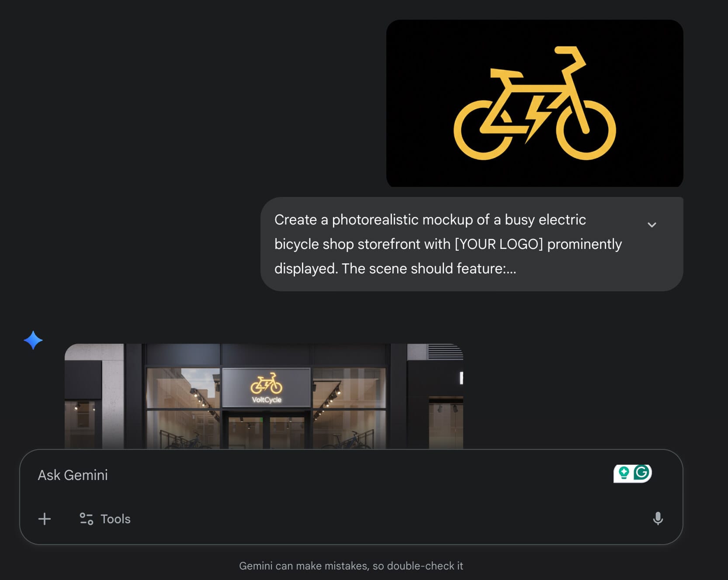This screenshot has height=580, width=728.
Task: Click the blue Gemini sparkle icon
Action: pyautogui.click(x=33, y=340)
